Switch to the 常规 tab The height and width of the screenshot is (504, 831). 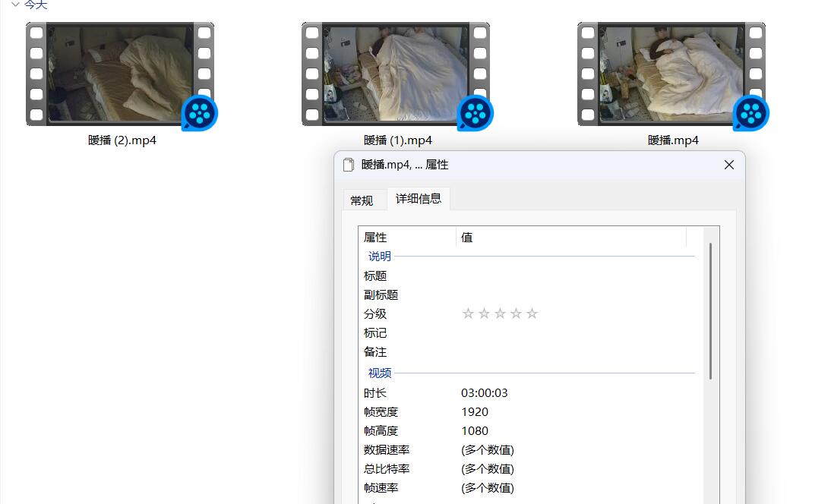[x=362, y=200]
